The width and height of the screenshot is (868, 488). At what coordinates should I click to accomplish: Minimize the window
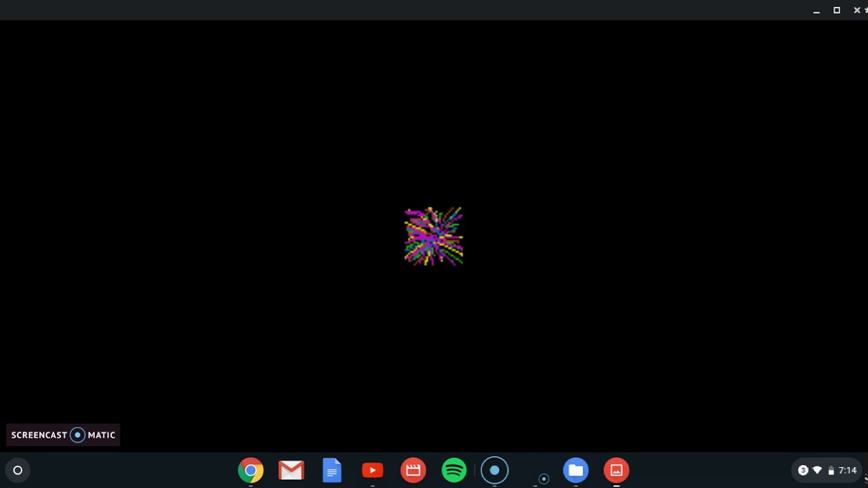(x=816, y=11)
